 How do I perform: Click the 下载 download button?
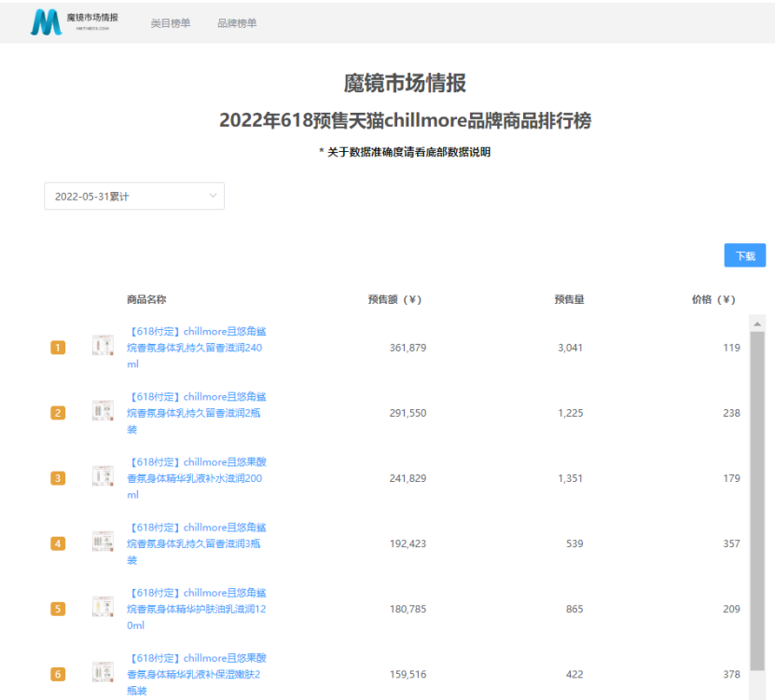click(x=744, y=254)
